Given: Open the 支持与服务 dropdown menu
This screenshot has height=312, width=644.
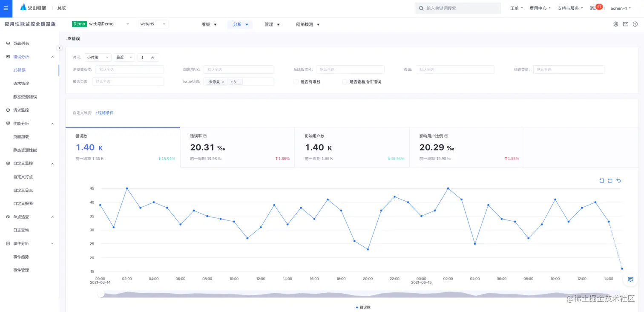Looking at the screenshot, I should pos(570,8).
